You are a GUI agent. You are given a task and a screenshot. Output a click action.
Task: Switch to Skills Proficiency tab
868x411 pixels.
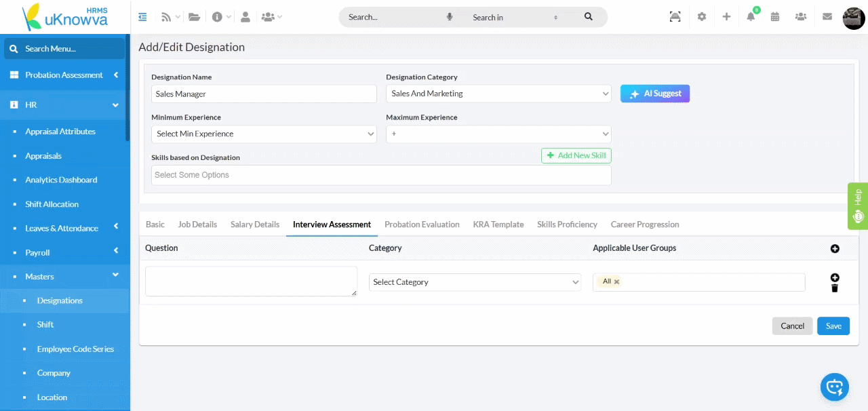pyautogui.click(x=567, y=224)
